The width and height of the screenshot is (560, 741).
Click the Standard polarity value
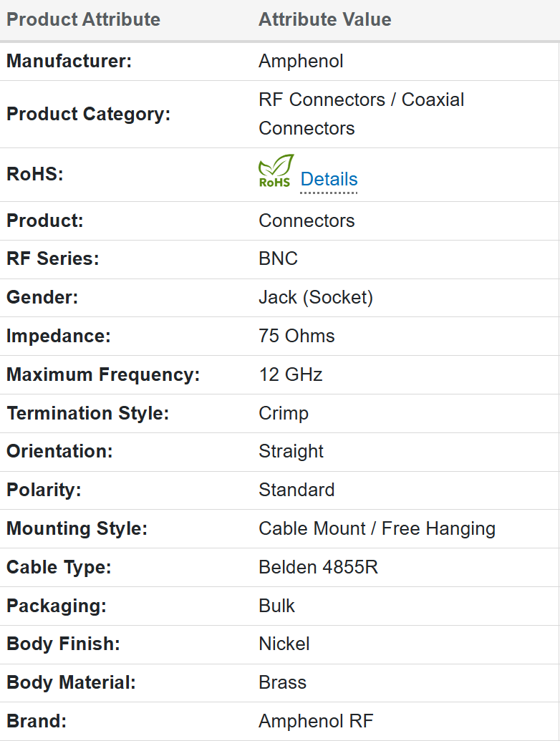pyautogui.click(x=296, y=490)
